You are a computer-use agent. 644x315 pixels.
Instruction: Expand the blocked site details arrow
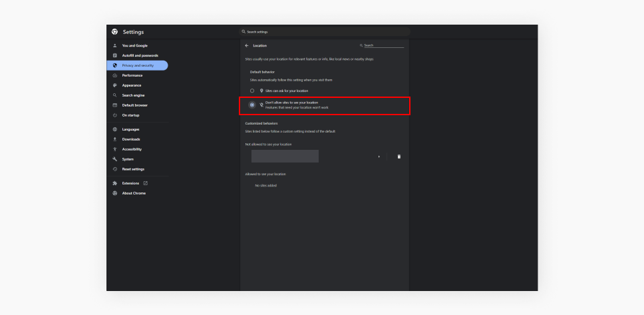click(379, 157)
